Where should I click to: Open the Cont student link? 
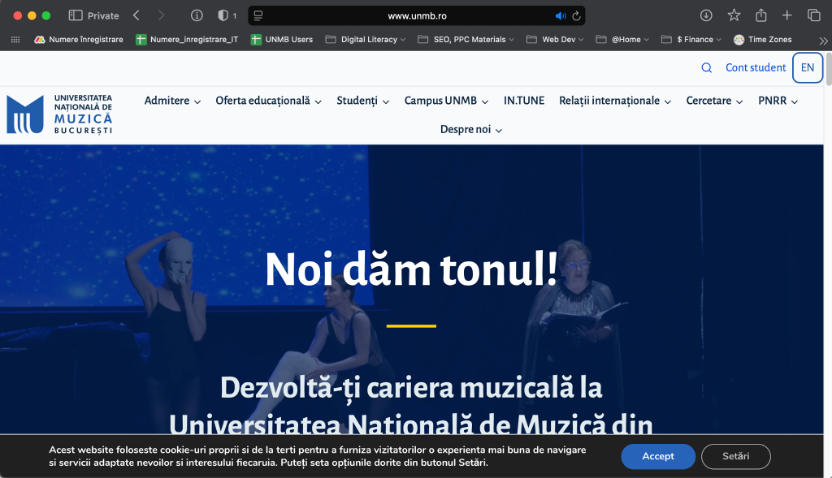point(755,68)
